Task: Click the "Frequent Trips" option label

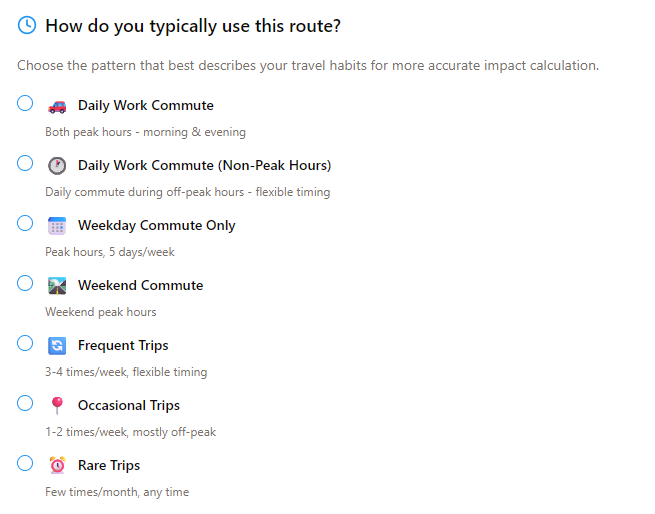Action: pyautogui.click(x=123, y=345)
